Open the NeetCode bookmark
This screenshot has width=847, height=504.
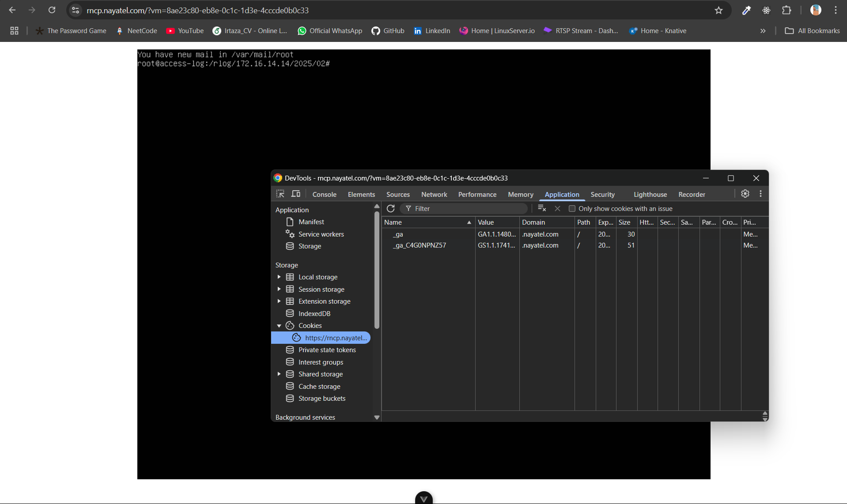tap(136, 30)
